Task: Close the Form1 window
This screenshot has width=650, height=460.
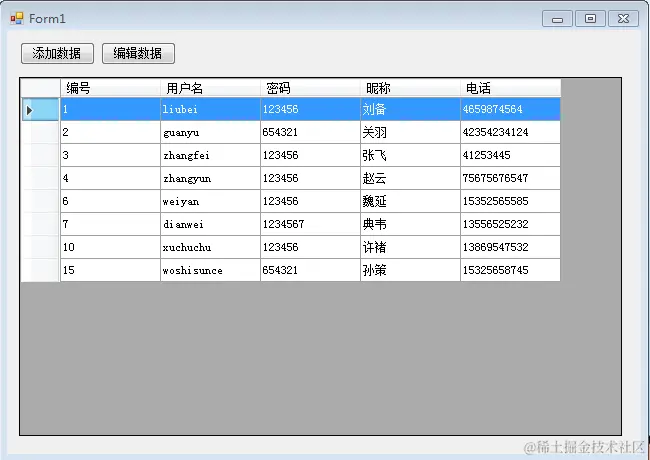Action: tap(623, 19)
